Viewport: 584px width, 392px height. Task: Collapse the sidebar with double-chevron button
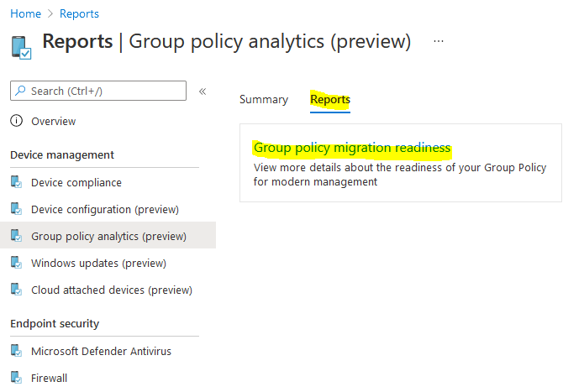[203, 91]
